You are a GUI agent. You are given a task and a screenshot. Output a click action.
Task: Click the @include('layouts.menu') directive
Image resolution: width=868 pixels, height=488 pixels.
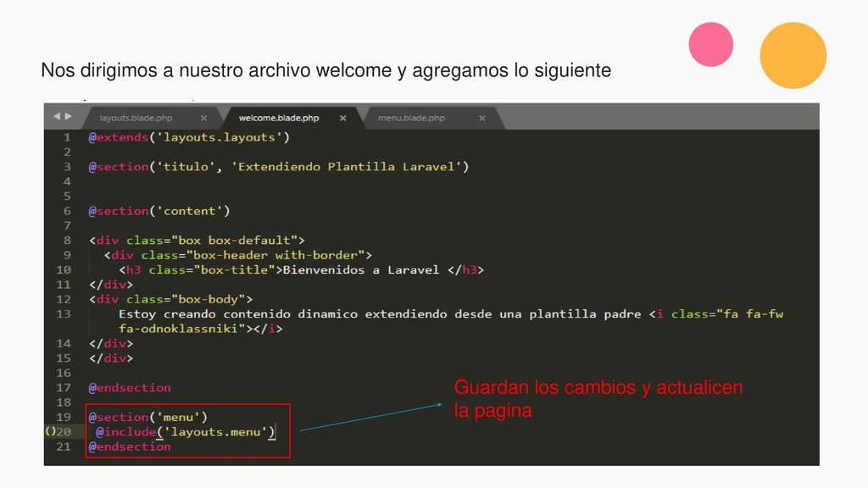tap(186, 432)
